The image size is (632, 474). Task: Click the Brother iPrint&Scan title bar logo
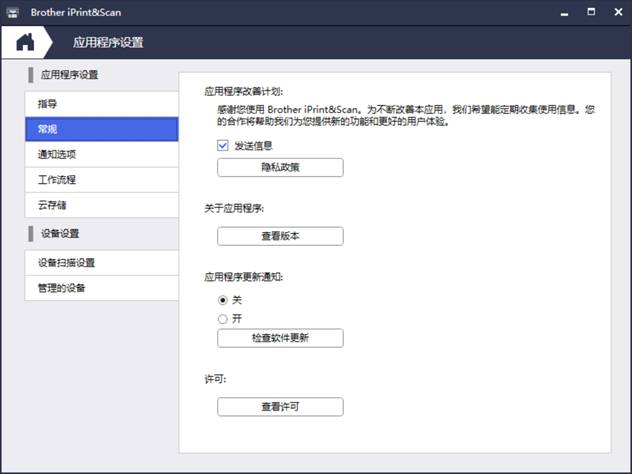click(11, 10)
